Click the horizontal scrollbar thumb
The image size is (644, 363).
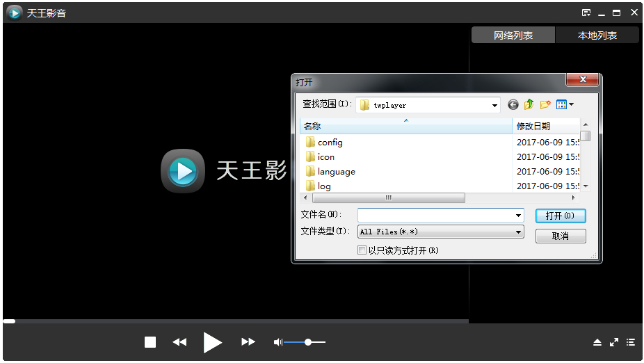coord(389,198)
